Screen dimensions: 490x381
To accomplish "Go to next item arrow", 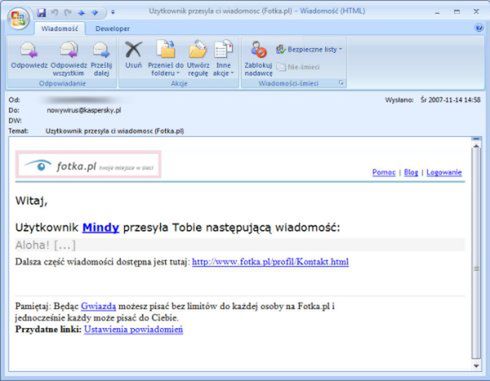I will (x=95, y=13).
